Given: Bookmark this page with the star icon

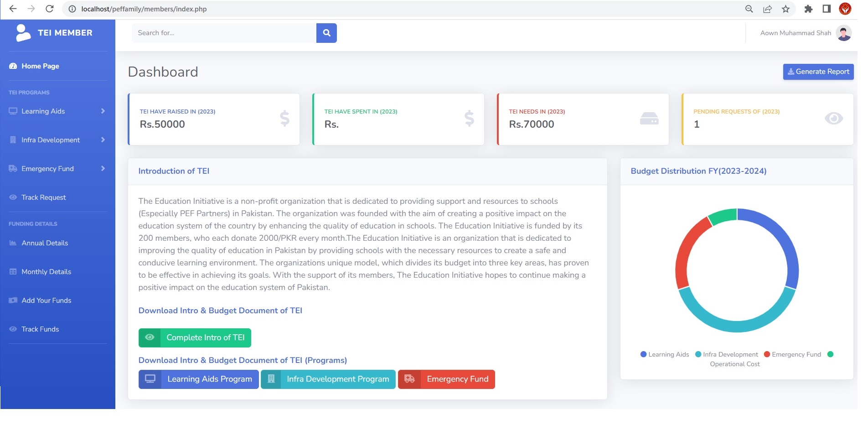Looking at the screenshot, I should (785, 9).
